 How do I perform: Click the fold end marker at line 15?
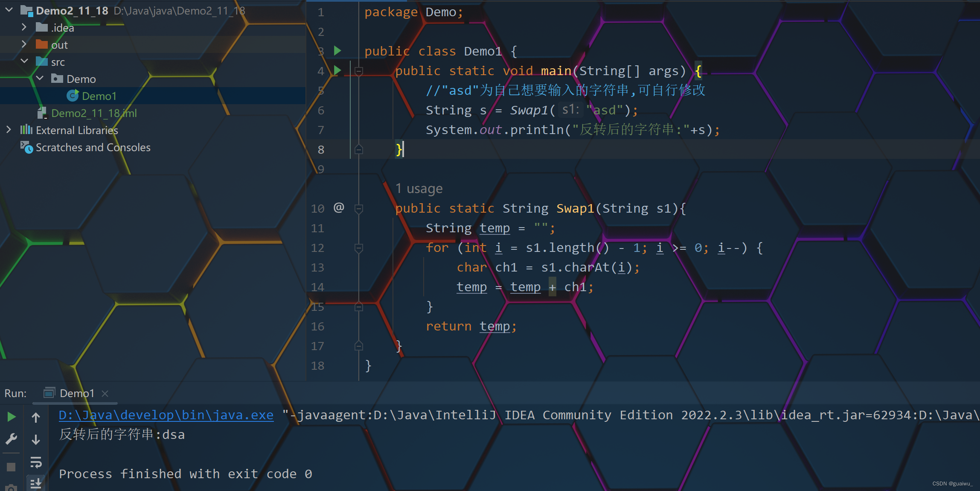click(359, 307)
